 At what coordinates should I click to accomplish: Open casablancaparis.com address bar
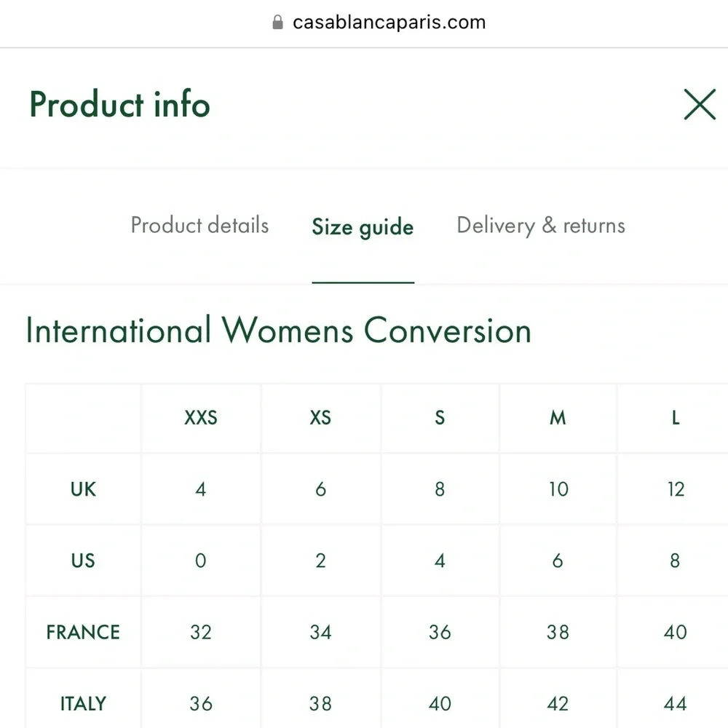point(389,23)
